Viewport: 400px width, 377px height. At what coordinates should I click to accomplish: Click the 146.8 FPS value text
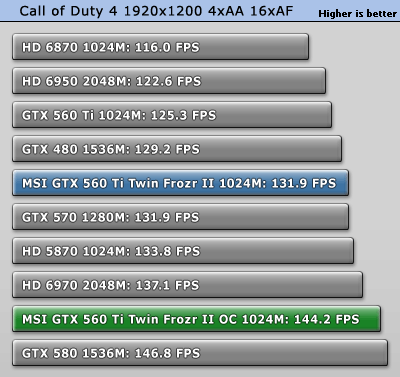coord(168,353)
